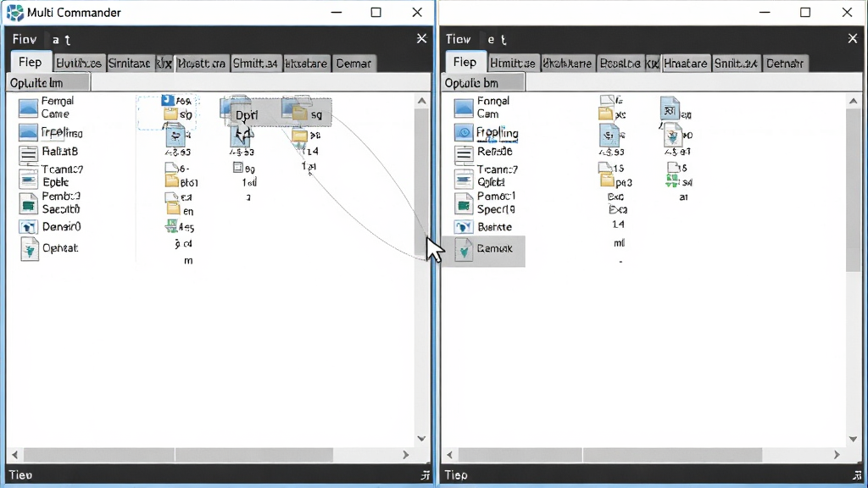Viewport: 868px width, 488px height.
Task: Click the 'Optolic bm' button in right pane
Action: pos(482,83)
